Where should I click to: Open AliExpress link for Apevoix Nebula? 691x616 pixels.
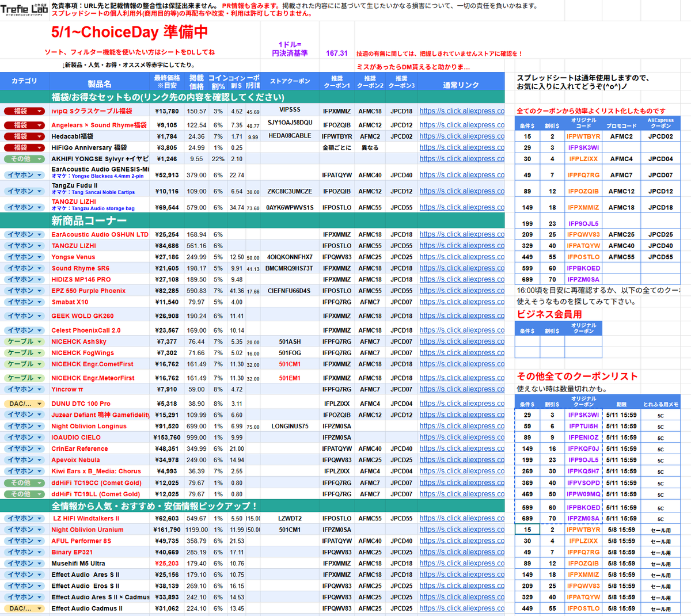[462, 460]
